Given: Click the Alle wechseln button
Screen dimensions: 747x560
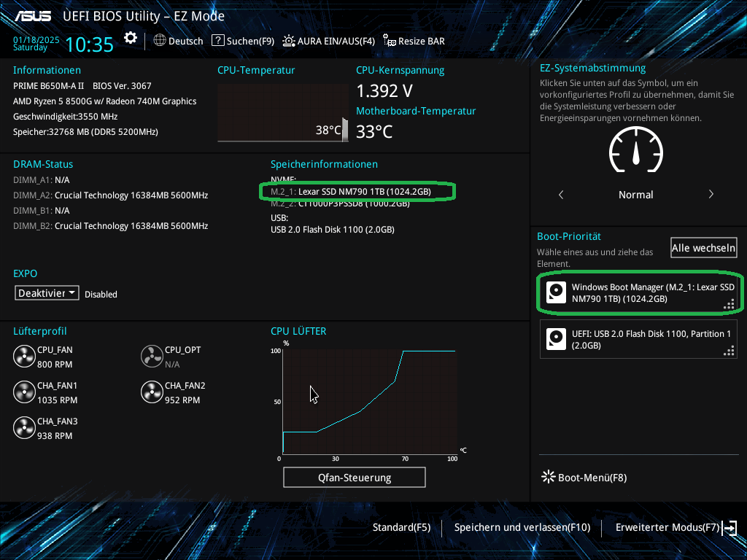Looking at the screenshot, I should click(703, 248).
